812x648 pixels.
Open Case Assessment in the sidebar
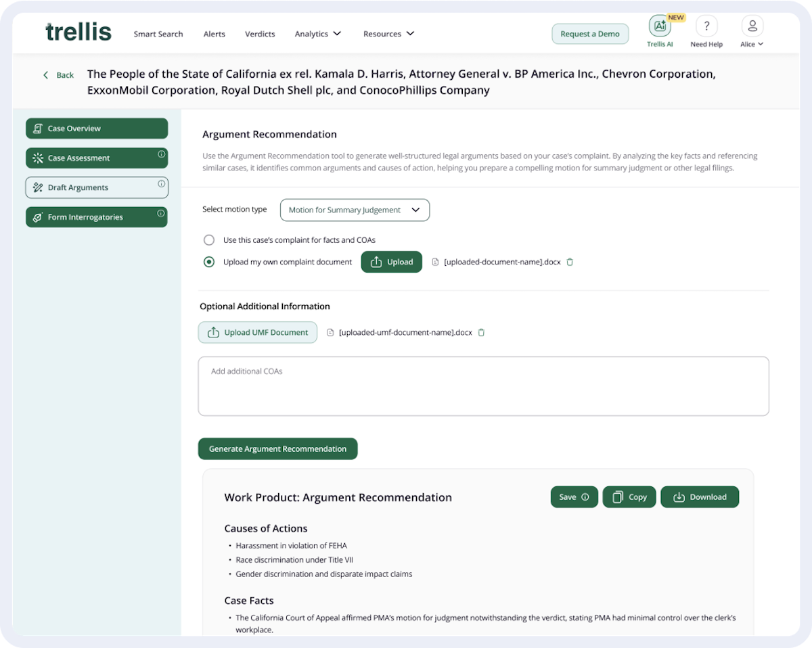pos(97,158)
